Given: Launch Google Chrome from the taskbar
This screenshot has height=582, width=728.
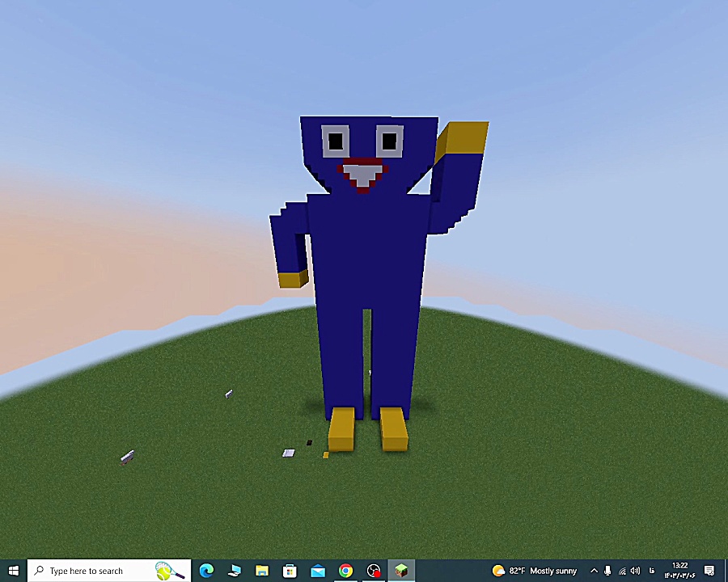Looking at the screenshot, I should (345, 571).
